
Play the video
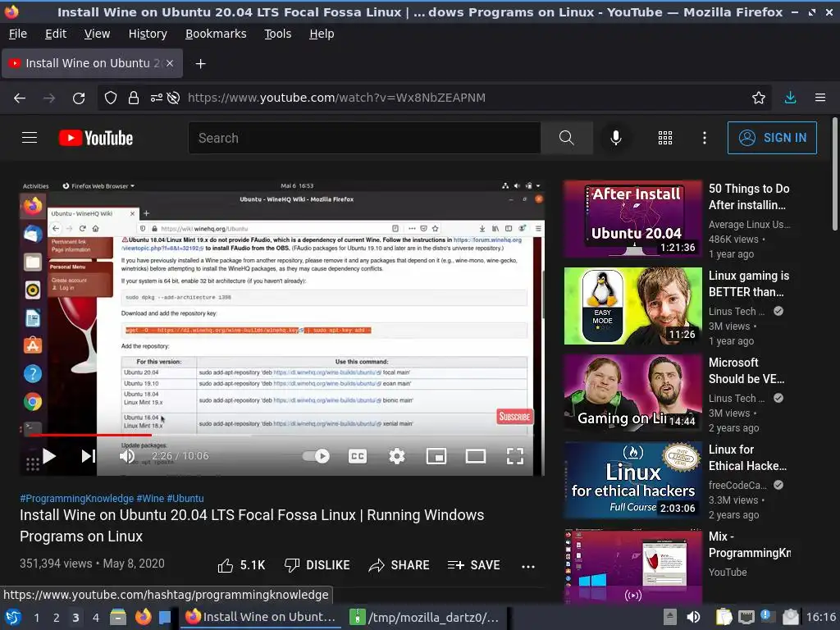[x=49, y=456]
